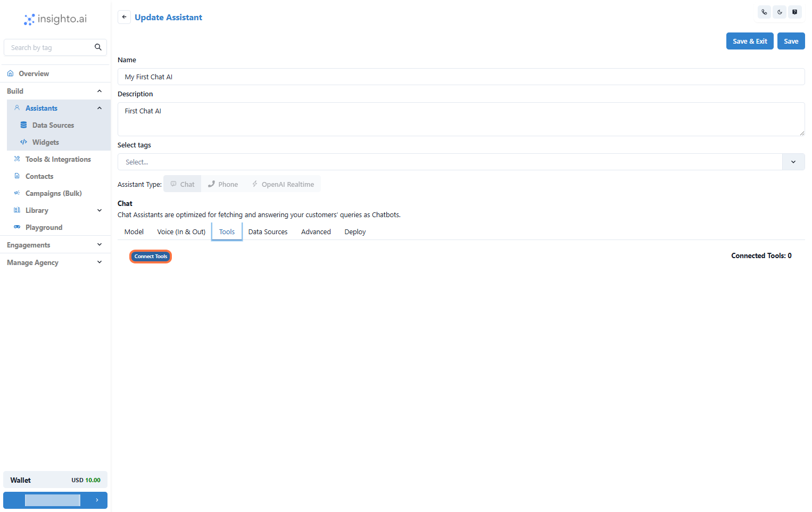Open the phone support icon in the header
Viewport: 812px width, 512px height.
tap(764, 12)
